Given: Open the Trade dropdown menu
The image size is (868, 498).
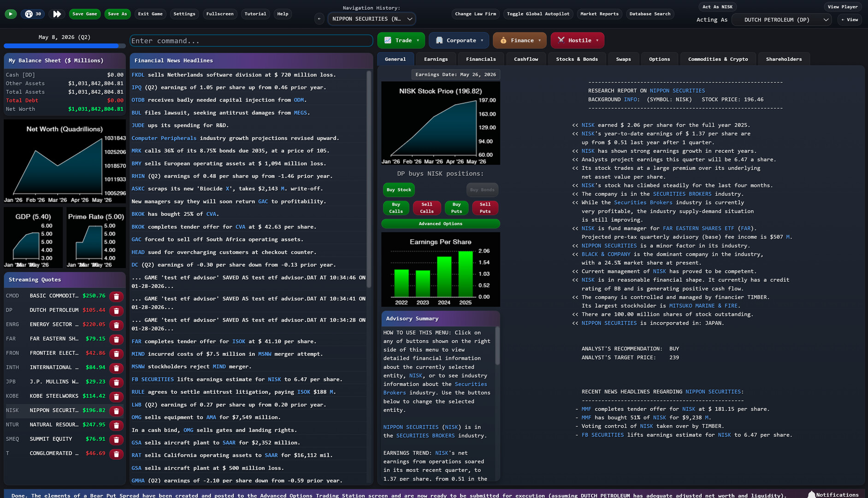Looking at the screenshot, I should 401,41.
